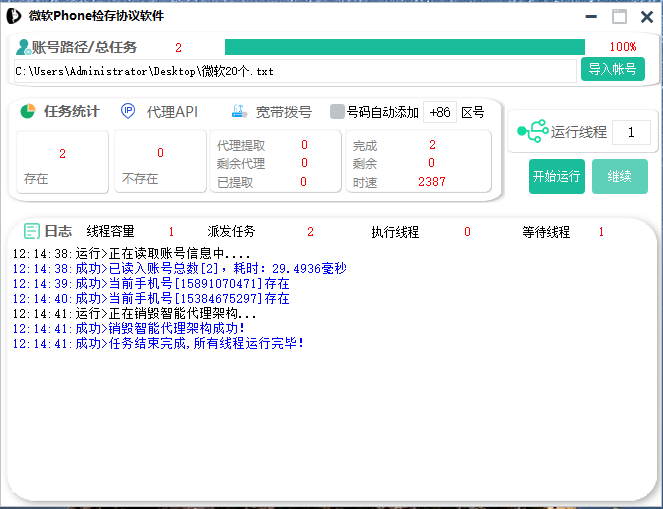Click the broadband dial-up router icon

pyautogui.click(x=238, y=111)
